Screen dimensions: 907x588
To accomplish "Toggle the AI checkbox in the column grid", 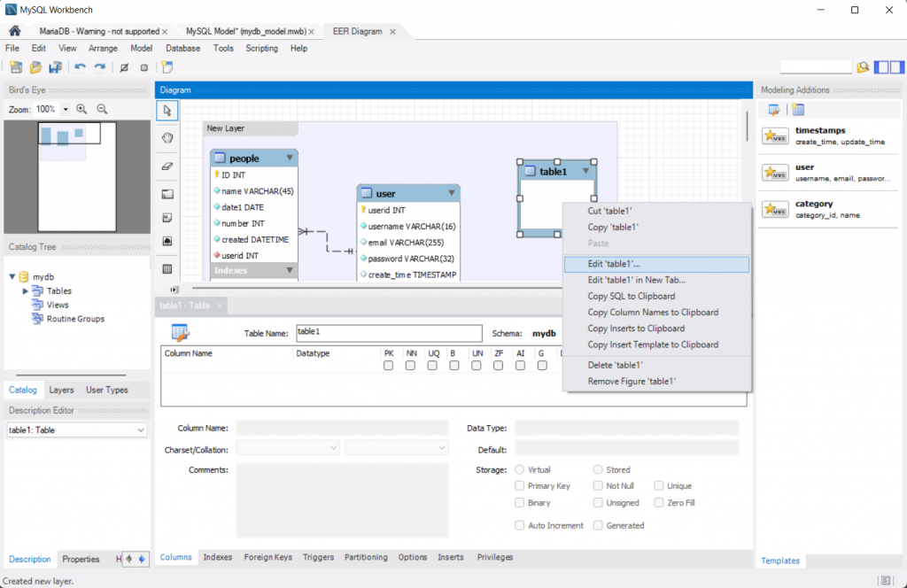I will click(x=520, y=366).
